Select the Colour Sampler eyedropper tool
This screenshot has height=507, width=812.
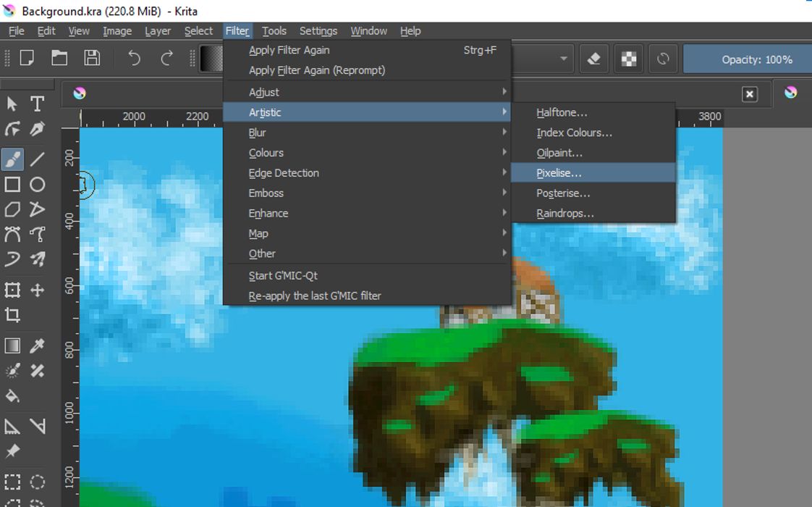pyautogui.click(x=38, y=346)
